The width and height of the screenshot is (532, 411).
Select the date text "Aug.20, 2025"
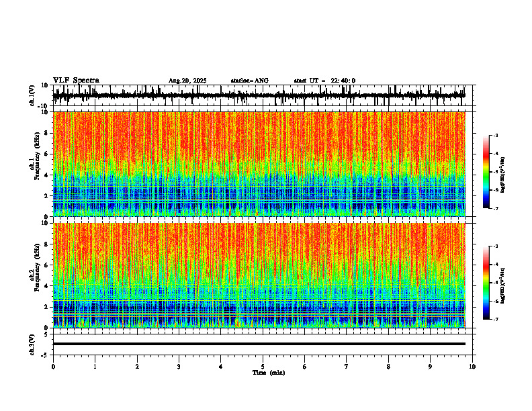coord(187,81)
